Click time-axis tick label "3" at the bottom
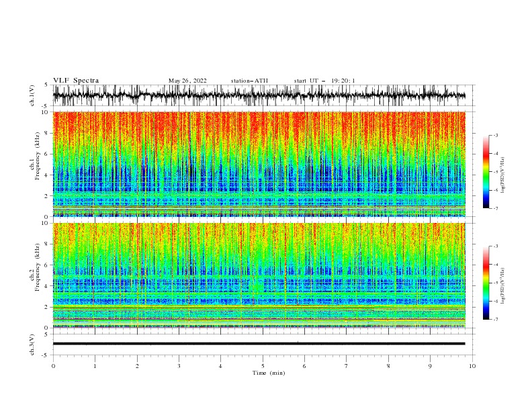The image size is (532, 411). pos(179,366)
